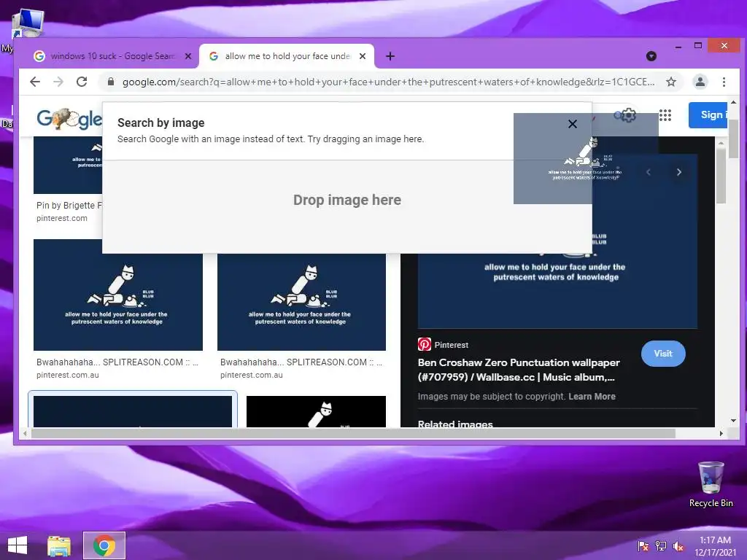This screenshot has width=747, height=560.
Task: Click the taskbar clock showing 1:17 AM
Action: [715, 546]
